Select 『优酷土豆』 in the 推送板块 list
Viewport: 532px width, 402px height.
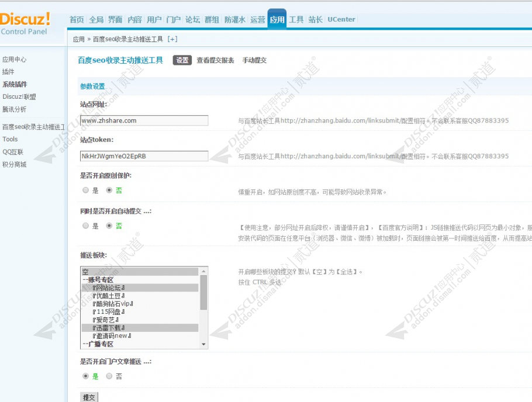(140, 296)
